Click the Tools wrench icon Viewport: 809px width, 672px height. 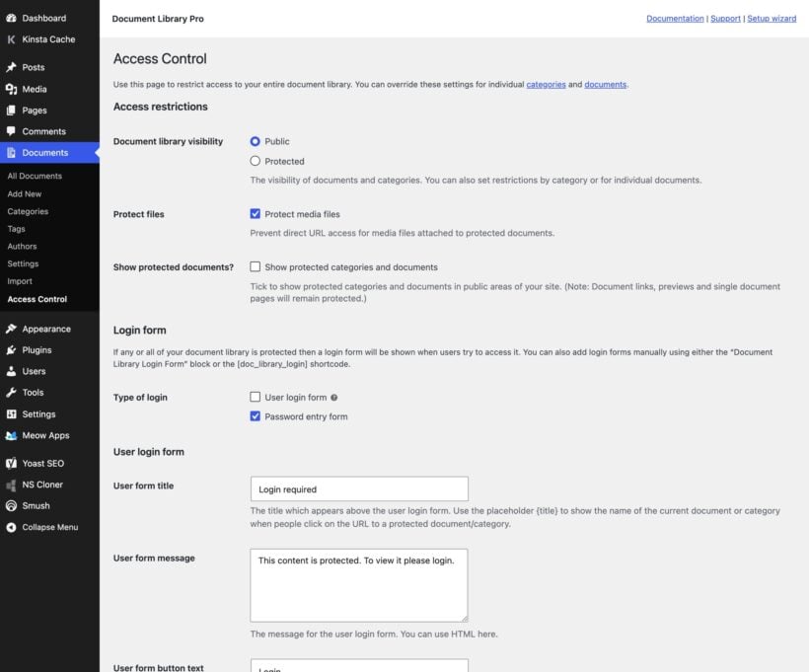(x=12, y=393)
